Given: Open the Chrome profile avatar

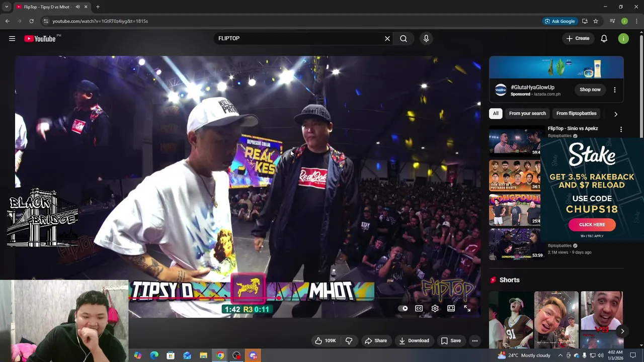Looking at the screenshot, I should [624, 21].
